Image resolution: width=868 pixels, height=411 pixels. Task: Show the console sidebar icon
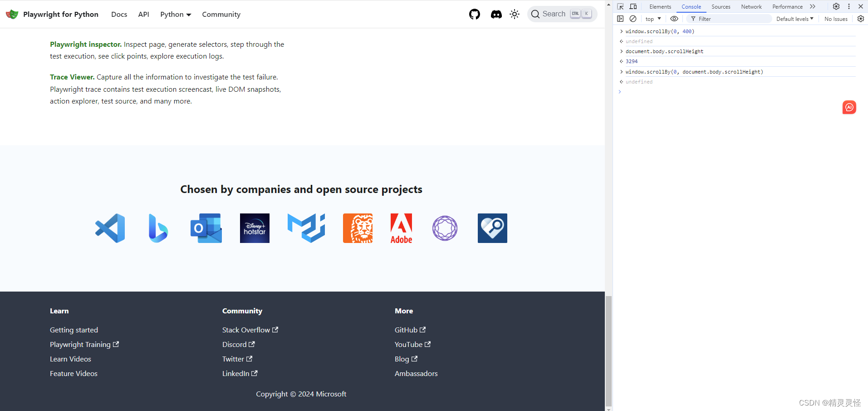click(620, 19)
